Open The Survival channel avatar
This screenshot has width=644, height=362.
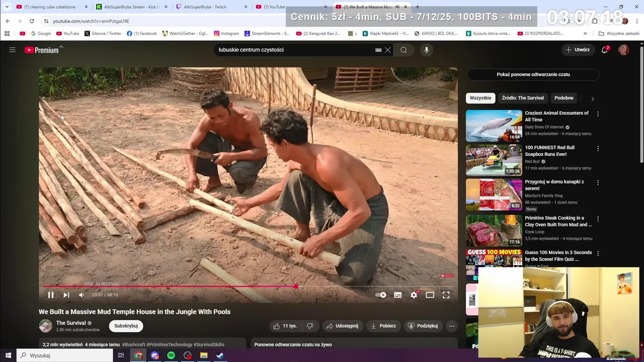point(46,326)
